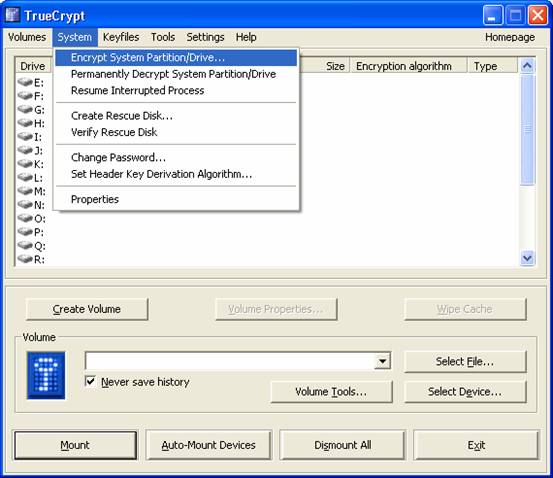This screenshot has height=478, width=553.
Task: Select the E: drive icon
Action: tap(25, 82)
